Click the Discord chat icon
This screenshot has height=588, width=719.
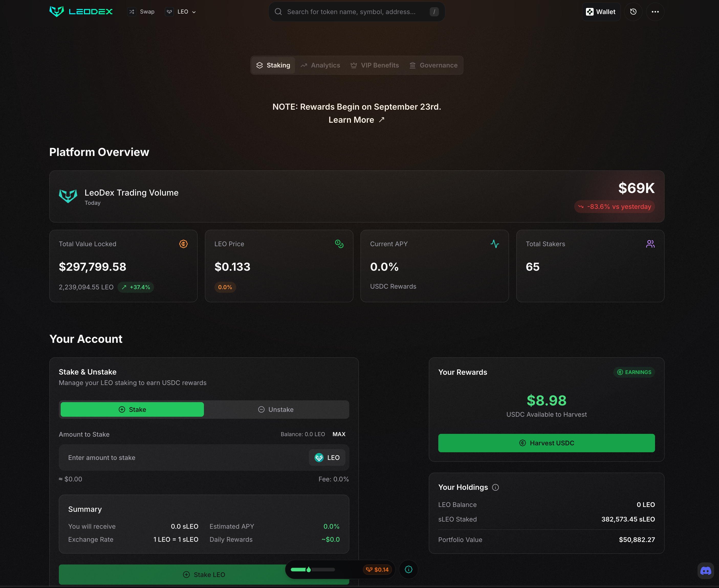(x=705, y=571)
